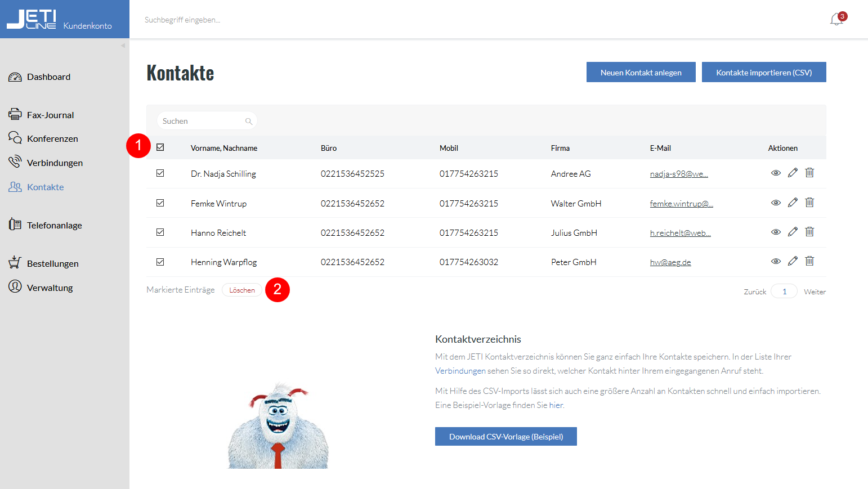
Task: Uncheck the Femke Wintrup row checkbox
Action: point(160,203)
